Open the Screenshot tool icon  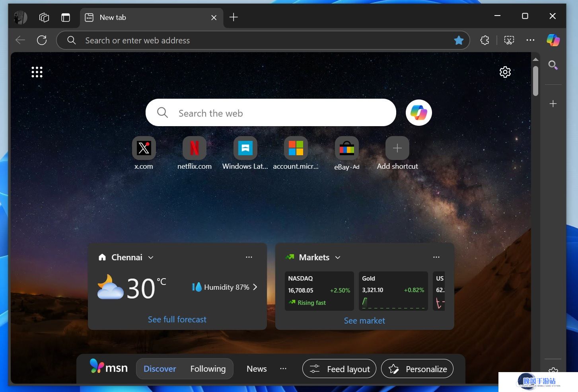pyautogui.click(x=509, y=40)
